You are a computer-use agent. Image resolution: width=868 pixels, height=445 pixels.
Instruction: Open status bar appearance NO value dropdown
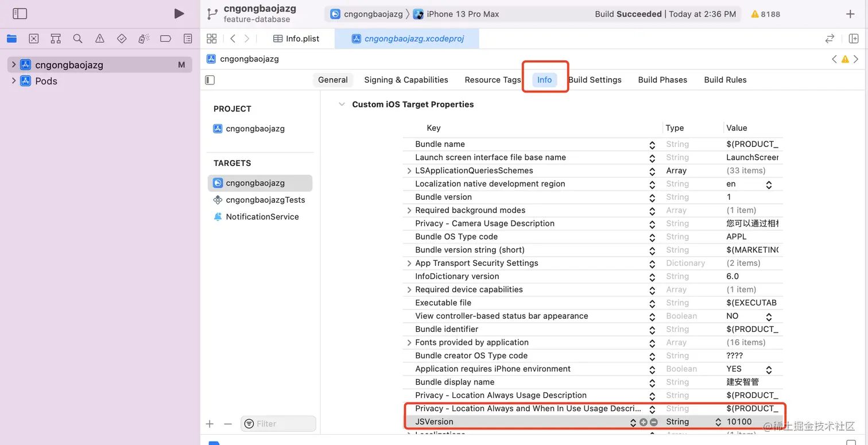pos(769,316)
